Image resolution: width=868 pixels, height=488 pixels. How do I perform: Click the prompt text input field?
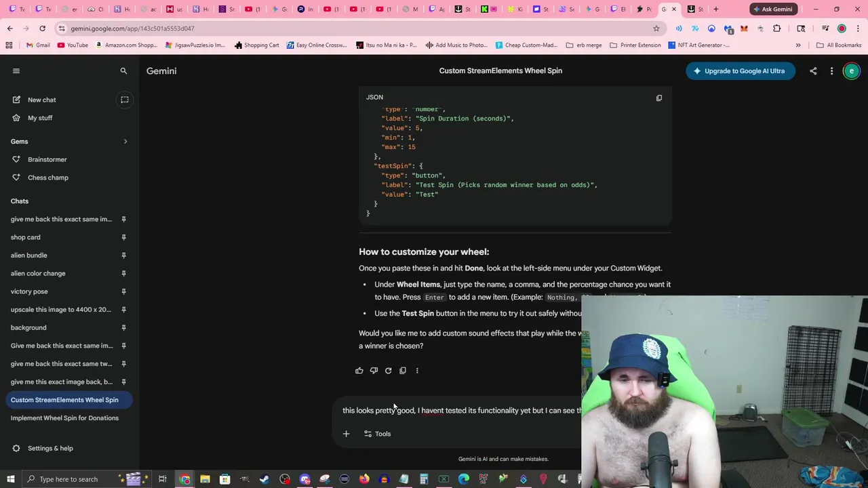pos(461,411)
